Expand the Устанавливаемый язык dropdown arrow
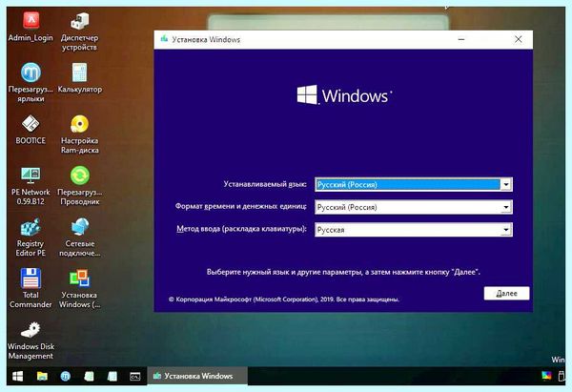572x392 pixels. 506,185
